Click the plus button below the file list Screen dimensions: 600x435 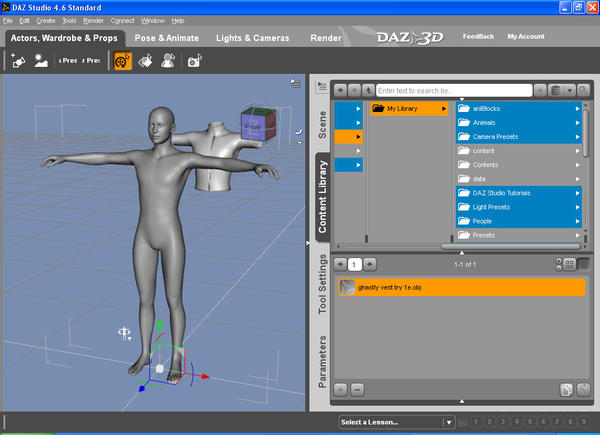tap(340, 390)
